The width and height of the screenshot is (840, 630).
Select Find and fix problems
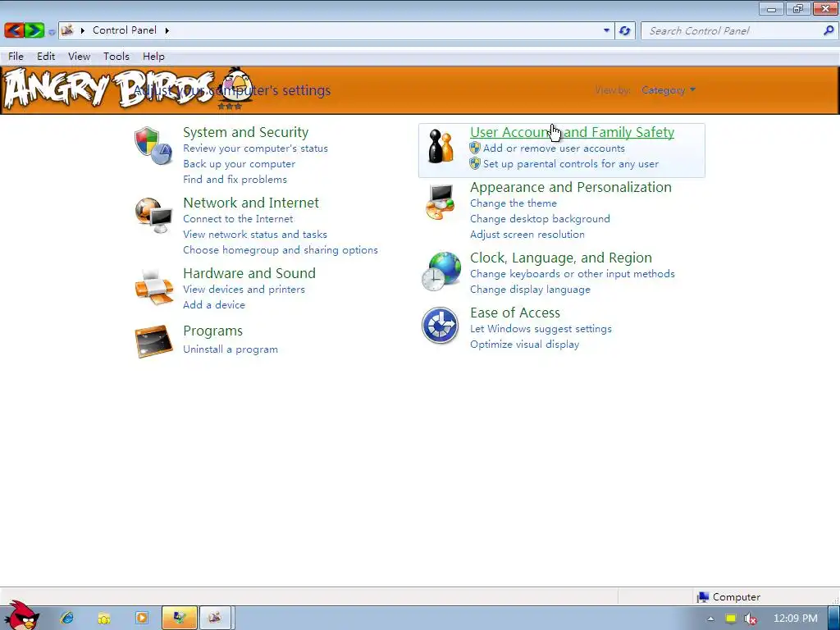235,180
